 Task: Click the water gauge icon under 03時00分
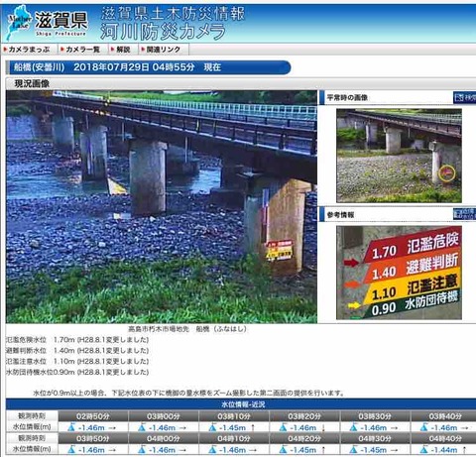click(x=142, y=427)
